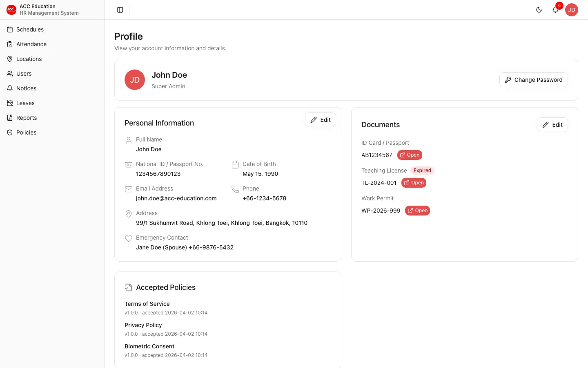
Task: Click the document number AB1234567
Action: [377, 155]
